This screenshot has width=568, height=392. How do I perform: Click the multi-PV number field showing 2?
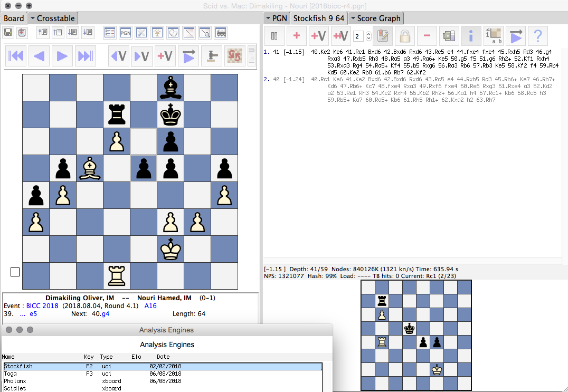click(359, 36)
